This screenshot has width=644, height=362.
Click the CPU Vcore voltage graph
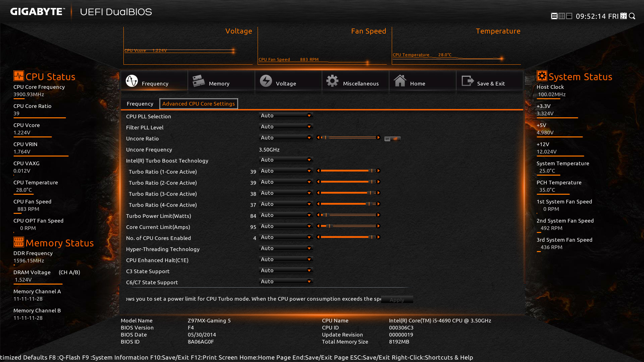188,46
